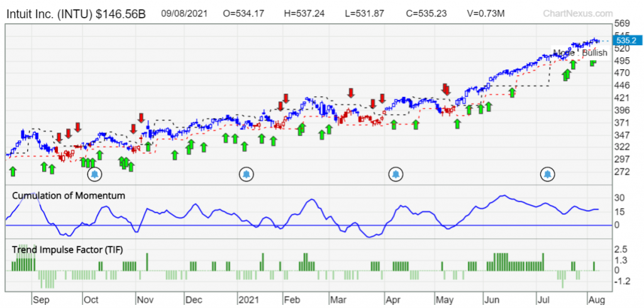Click the Aug label on time axis
644x308 pixels.
(x=597, y=299)
